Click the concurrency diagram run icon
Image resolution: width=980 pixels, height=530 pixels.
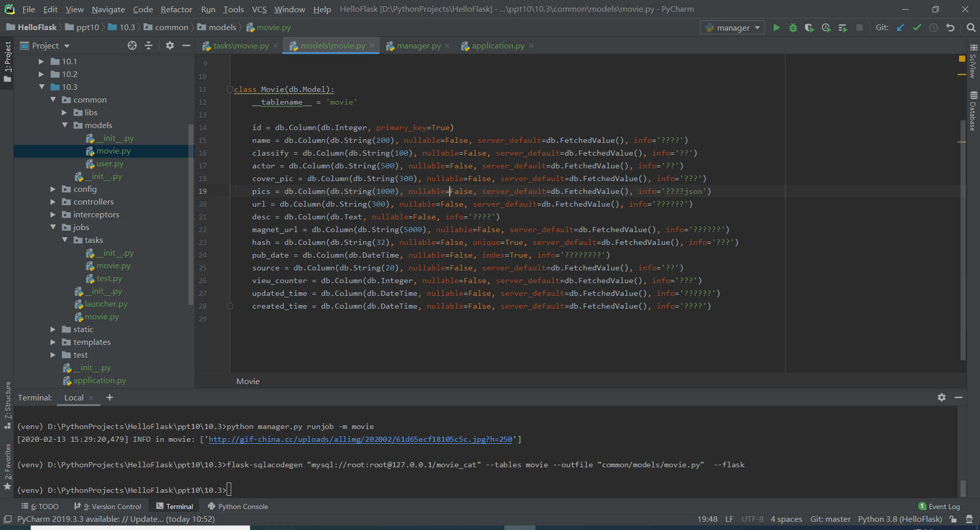click(843, 28)
